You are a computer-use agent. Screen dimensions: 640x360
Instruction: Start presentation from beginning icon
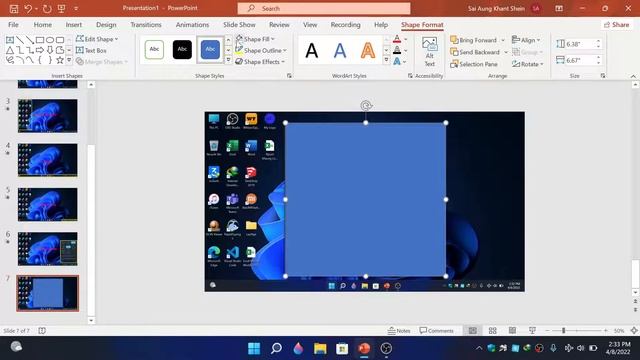62,8
